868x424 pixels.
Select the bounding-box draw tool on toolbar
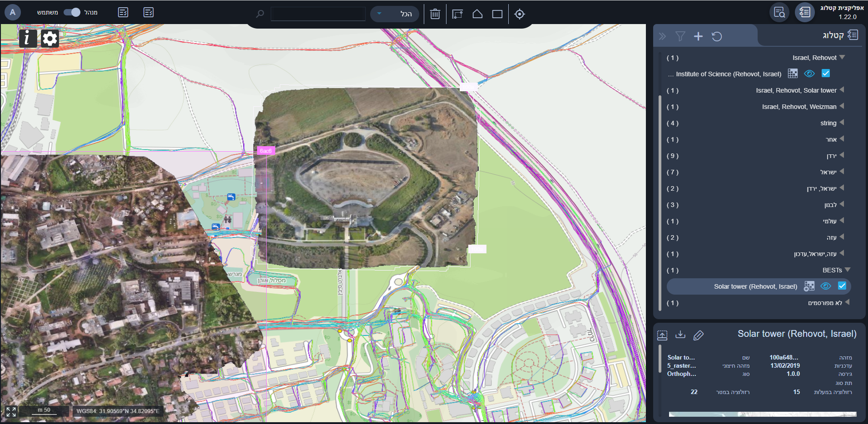coord(458,14)
